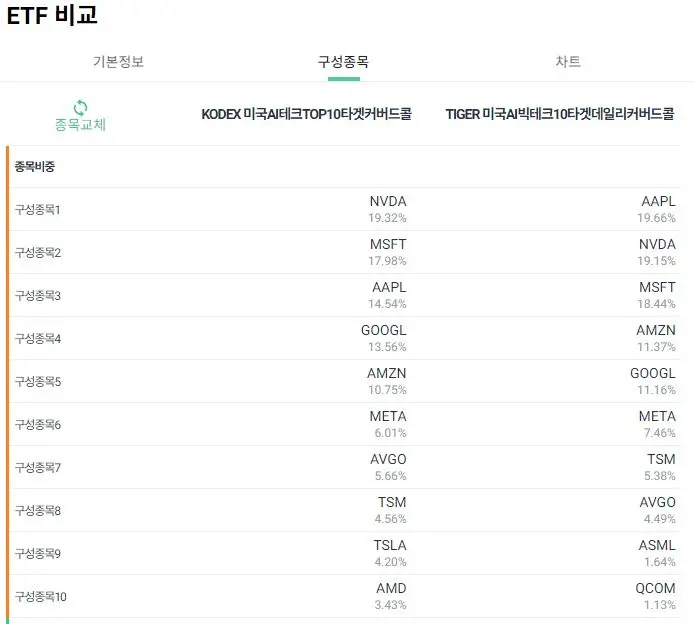Click TSM in the KODEX column
Image resolution: width=694 pixels, height=624 pixels.
(x=392, y=502)
